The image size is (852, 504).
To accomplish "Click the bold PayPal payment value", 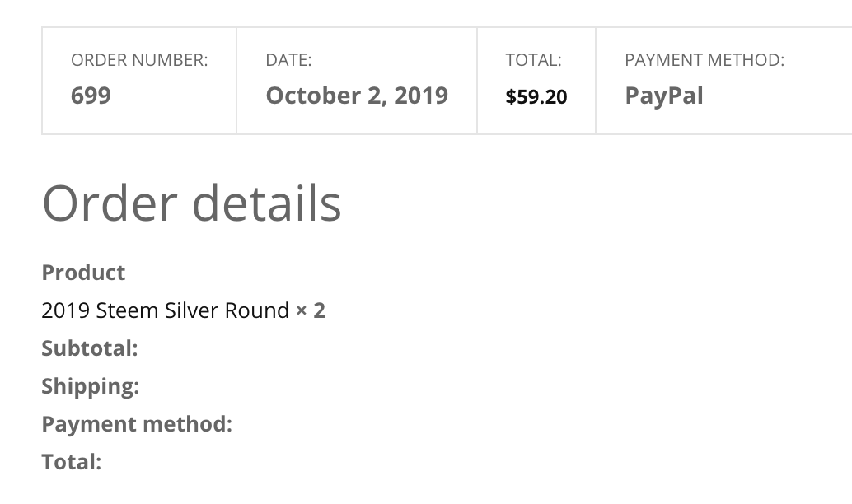I will point(664,96).
